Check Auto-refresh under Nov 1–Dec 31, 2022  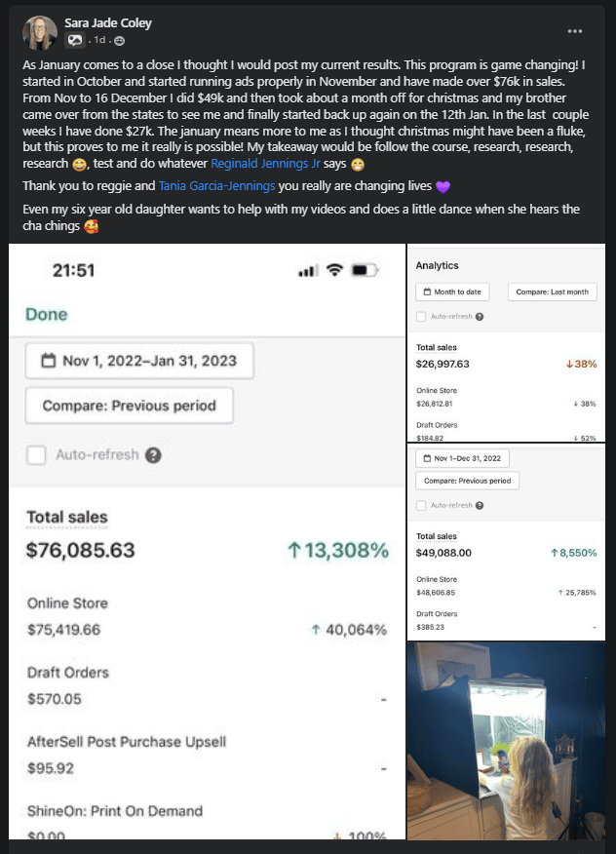(421, 505)
